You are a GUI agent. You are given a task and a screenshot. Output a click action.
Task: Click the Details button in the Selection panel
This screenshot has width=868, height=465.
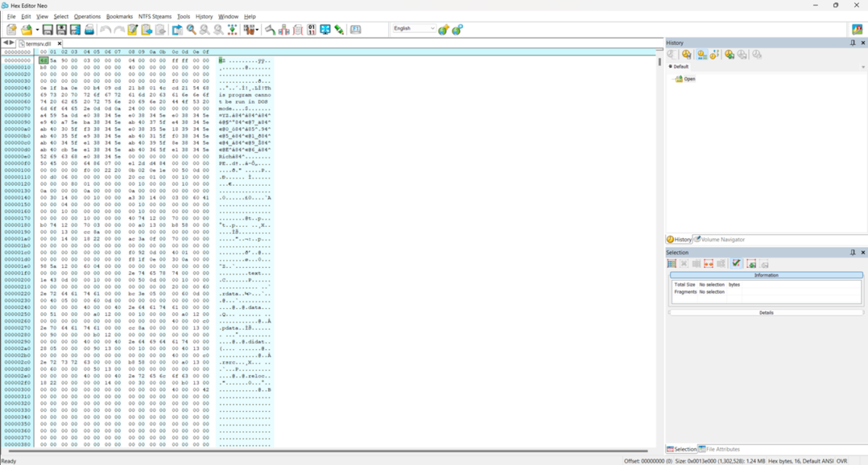(766, 312)
